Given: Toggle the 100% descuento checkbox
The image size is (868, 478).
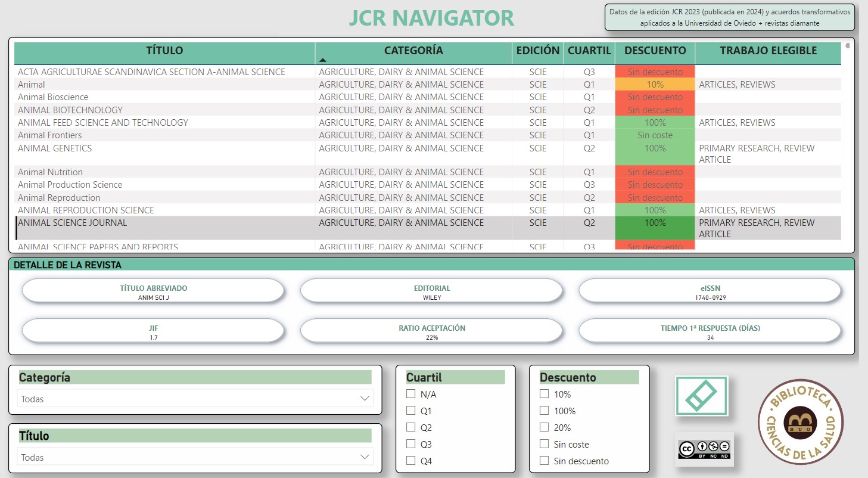Looking at the screenshot, I should pos(544,411).
